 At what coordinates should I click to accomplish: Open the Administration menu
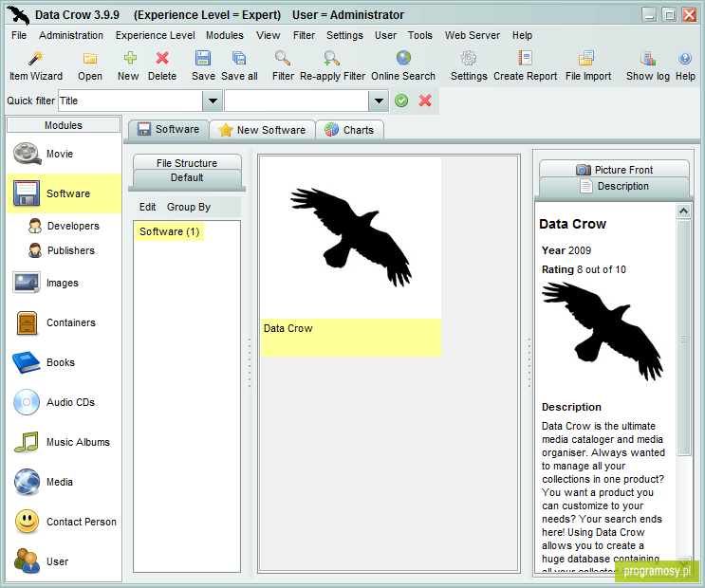(x=71, y=35)
